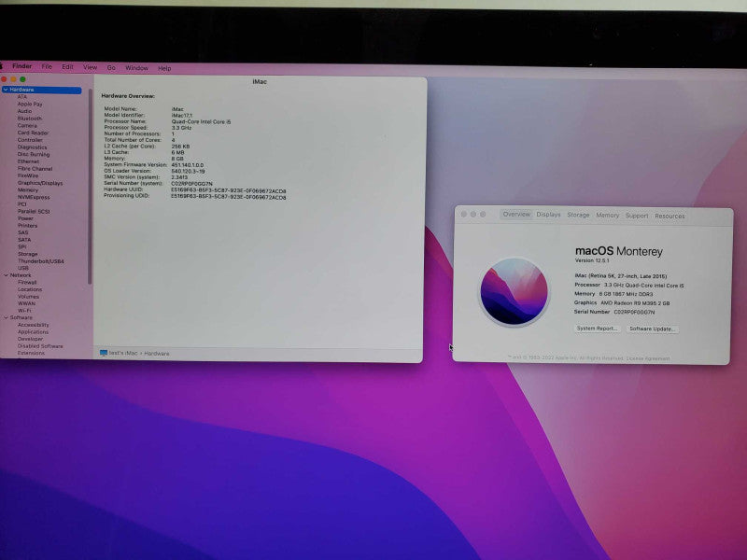The image size is (747, 560).
Task: Select FireWire in the sidebar
Action: tap(28, 175)
